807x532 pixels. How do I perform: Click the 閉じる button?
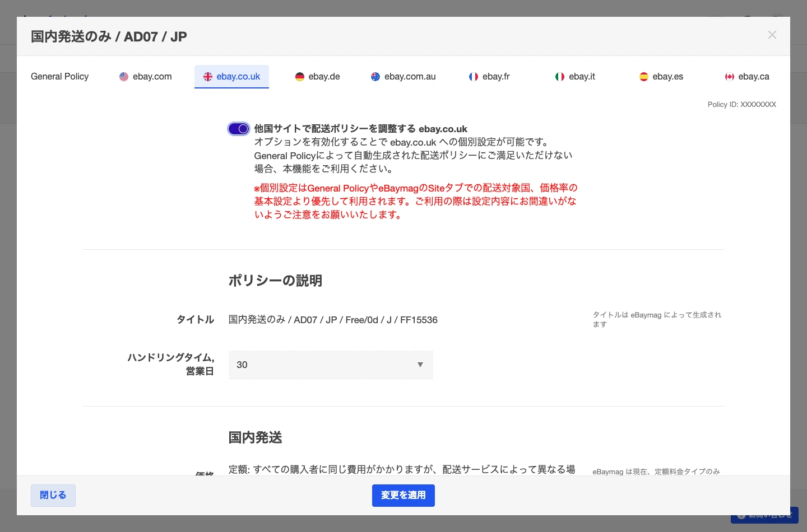53,496
